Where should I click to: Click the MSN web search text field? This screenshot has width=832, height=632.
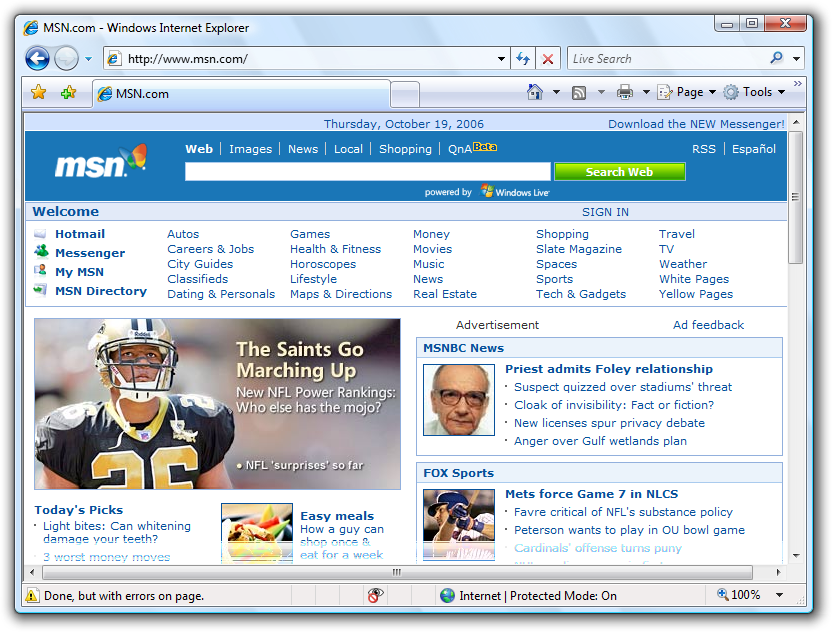coord(368,172)
